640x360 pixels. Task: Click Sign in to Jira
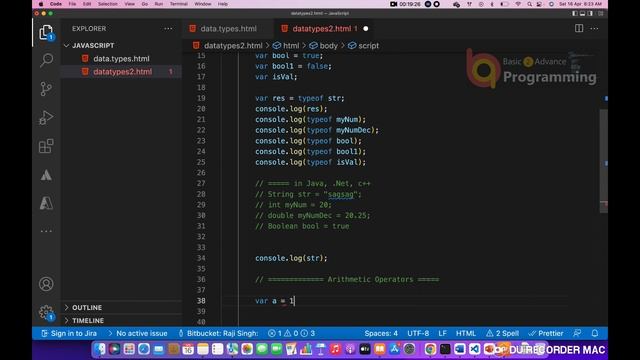click(69, 333)
